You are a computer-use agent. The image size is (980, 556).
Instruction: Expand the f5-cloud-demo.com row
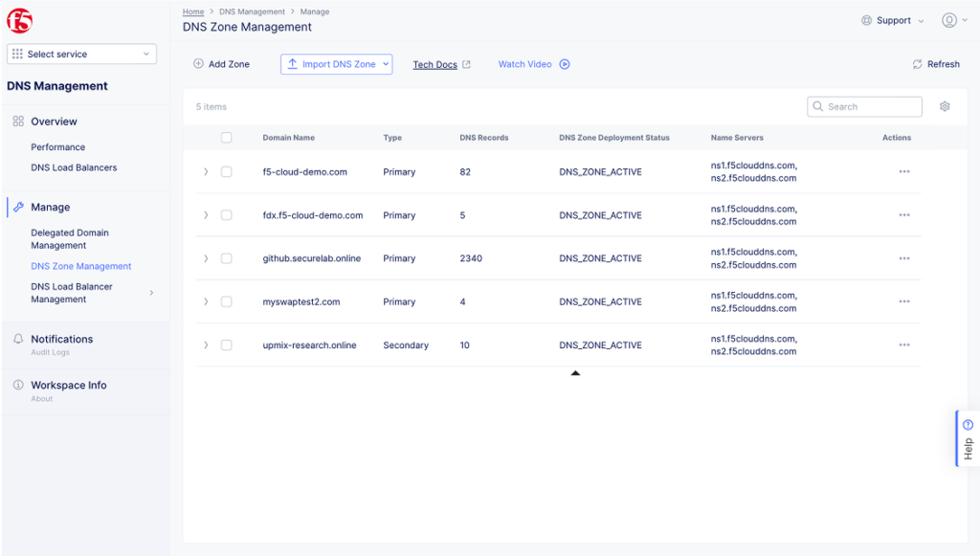tap(206, 172)
